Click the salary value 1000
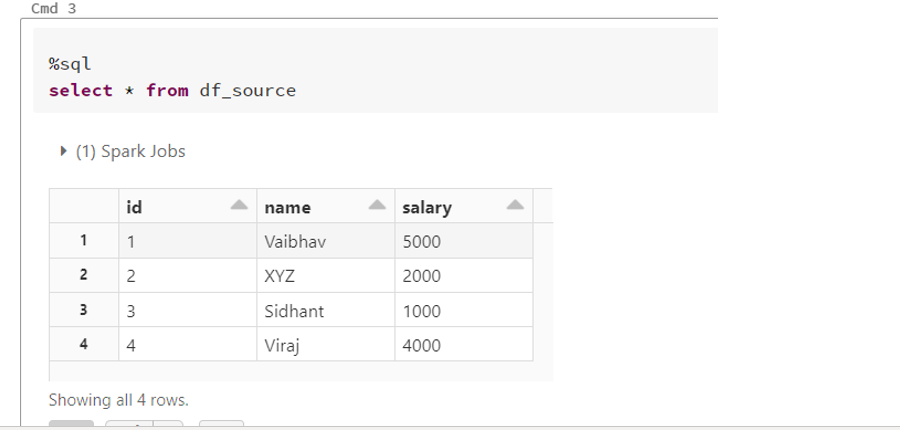This screenshot has height=430, width=900. click(x=420, y=310)
